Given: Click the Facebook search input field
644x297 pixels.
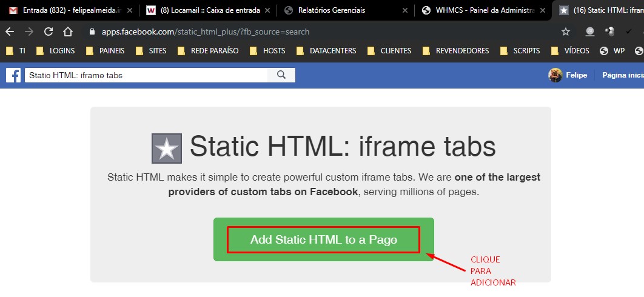Looking at the screenshot, I should pyautogui.click(x=146, y=75).
